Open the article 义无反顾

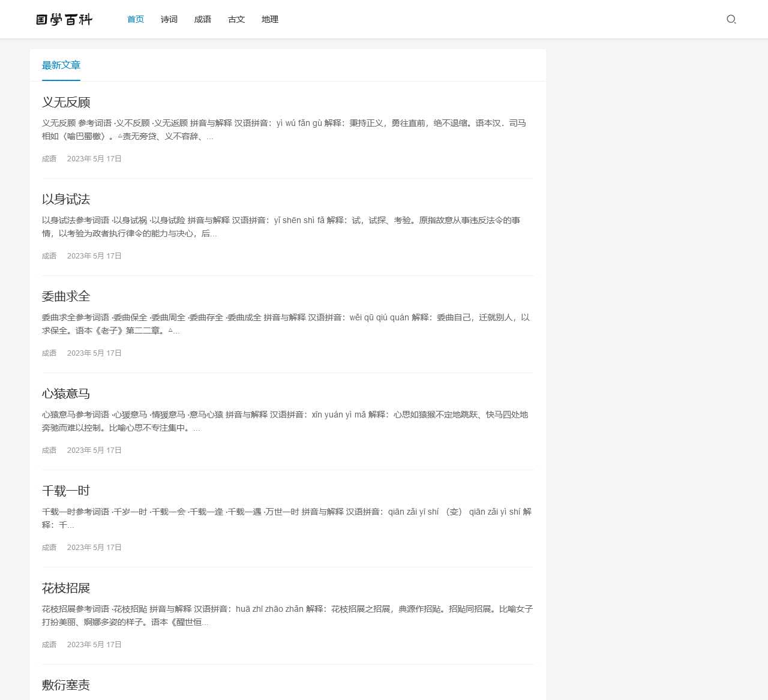(x=66, y=102)
